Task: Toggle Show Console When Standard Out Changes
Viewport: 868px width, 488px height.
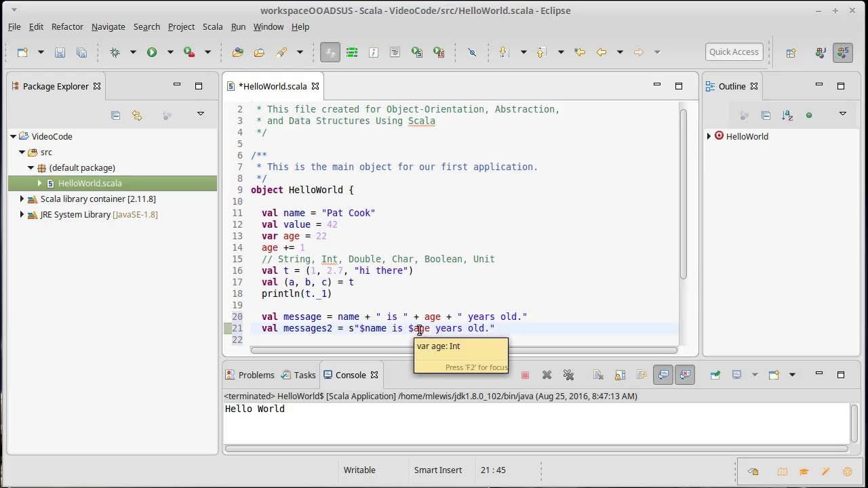Action: tap(663, 375)
